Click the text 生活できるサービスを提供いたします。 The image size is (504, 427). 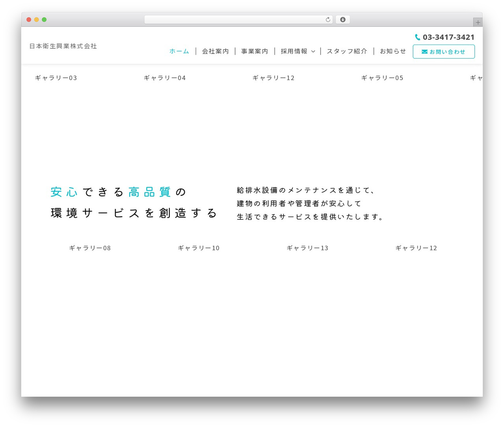(310, 217)
